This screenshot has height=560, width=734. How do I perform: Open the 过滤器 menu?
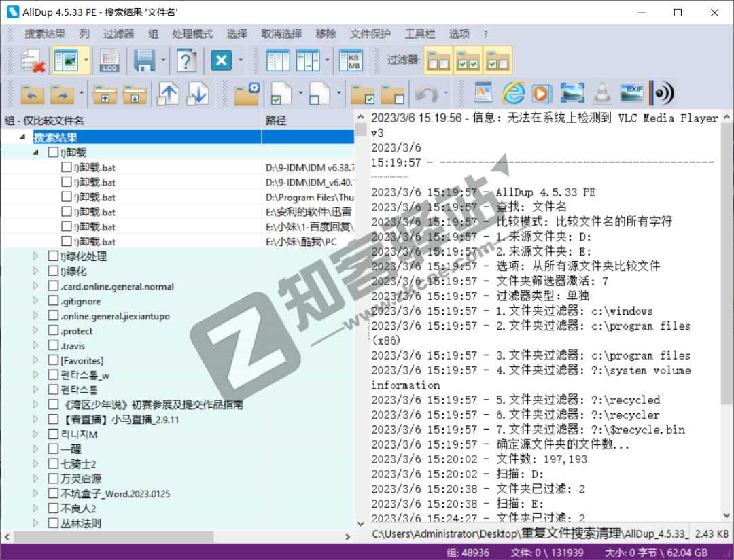click(x=119, y=33)
